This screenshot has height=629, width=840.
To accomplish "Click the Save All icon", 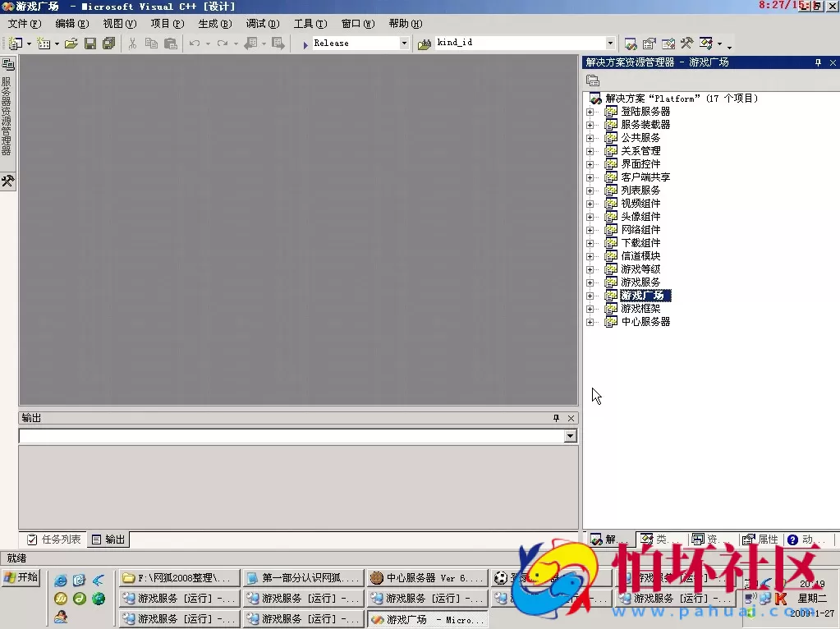I will pyautogui.click(x=108, y=44).
